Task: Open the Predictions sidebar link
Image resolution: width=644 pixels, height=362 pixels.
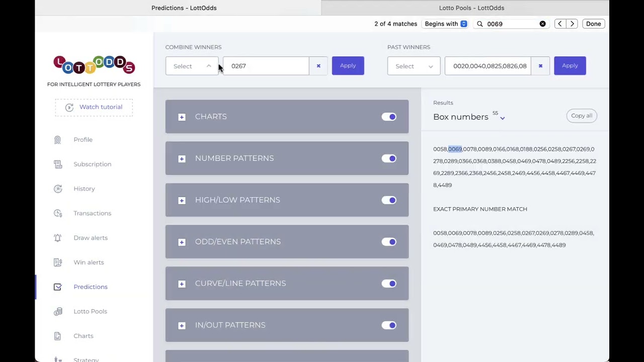Action: (91, 287)
